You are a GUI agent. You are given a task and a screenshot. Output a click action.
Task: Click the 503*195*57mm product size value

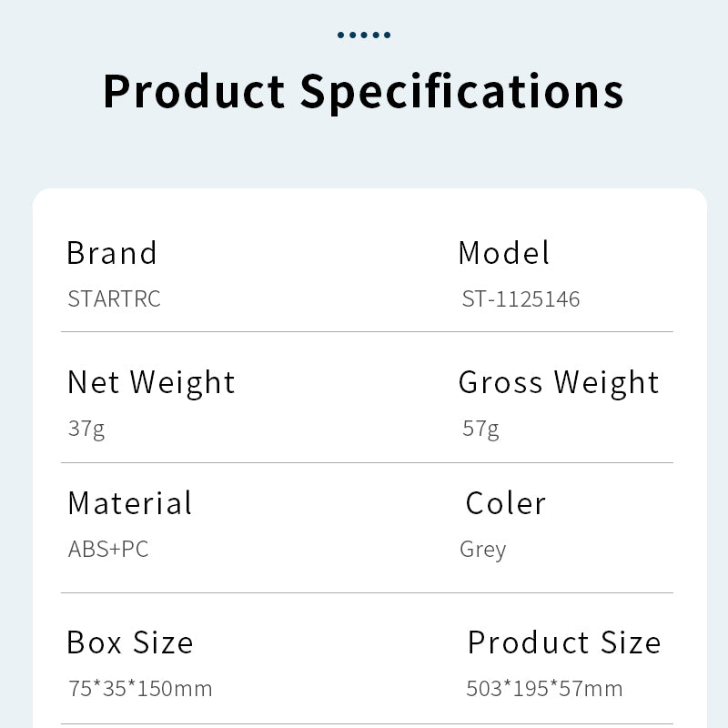pyautogui.click(x=544, y=688)
